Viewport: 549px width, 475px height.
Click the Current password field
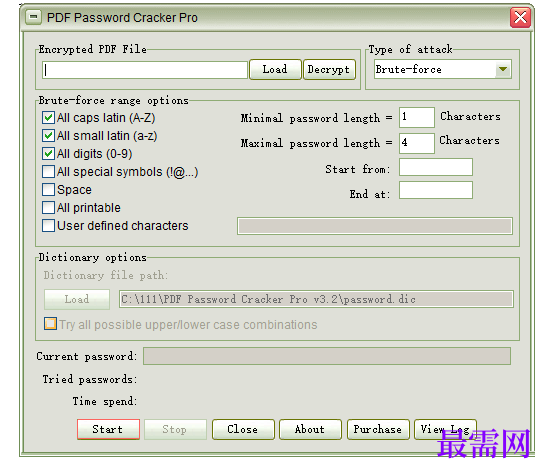[x=327, y=356]
